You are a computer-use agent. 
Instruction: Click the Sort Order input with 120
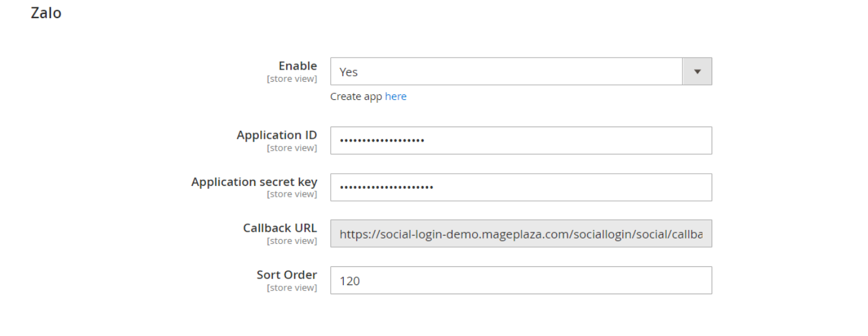(521, 280)
